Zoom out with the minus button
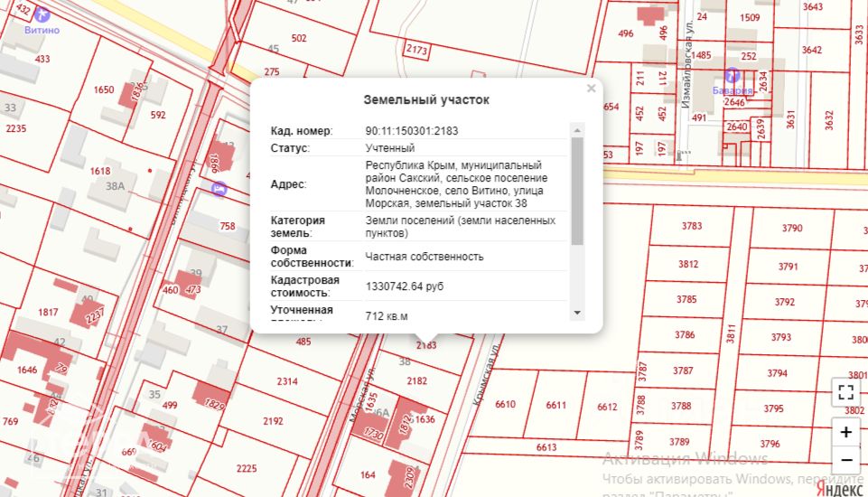 tap(845, 459)
